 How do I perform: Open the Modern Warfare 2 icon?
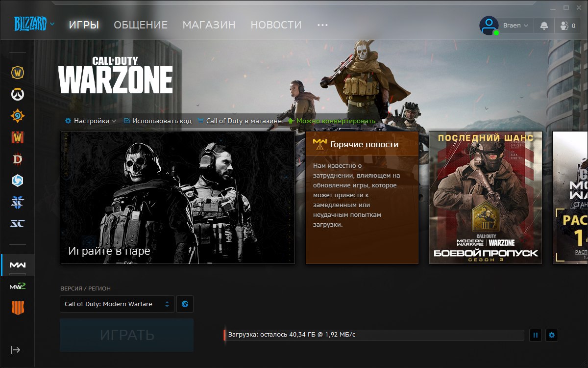18,287
